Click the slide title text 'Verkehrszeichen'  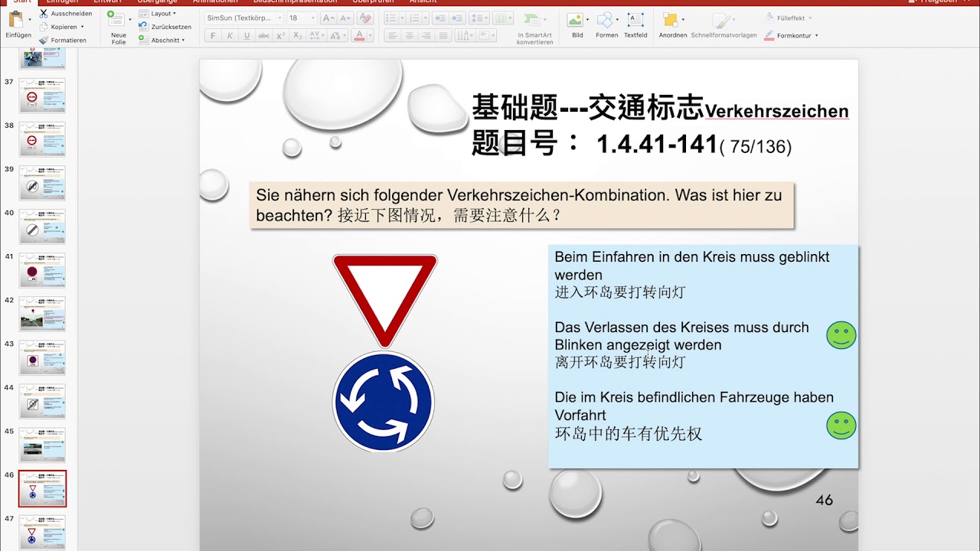click(776, 112)
